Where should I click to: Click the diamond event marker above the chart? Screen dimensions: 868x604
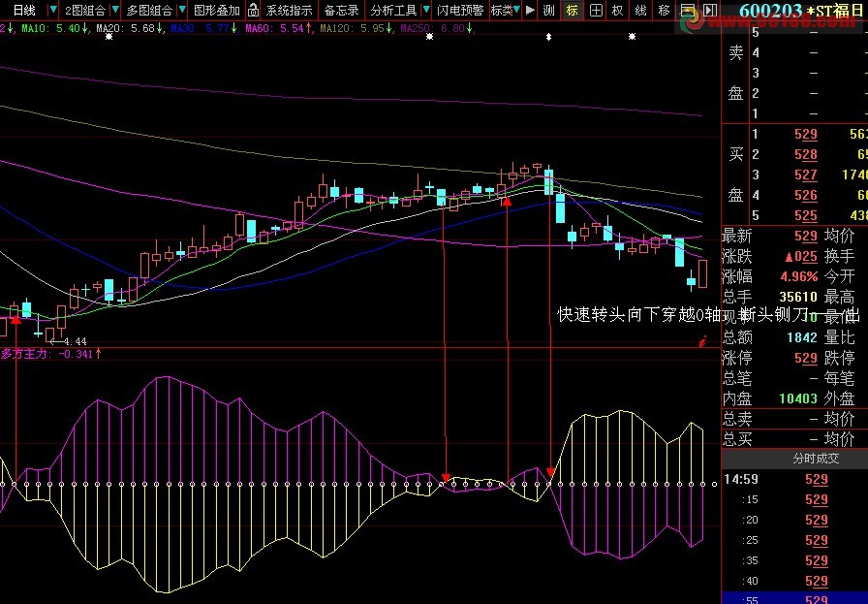tap(548, 37)
